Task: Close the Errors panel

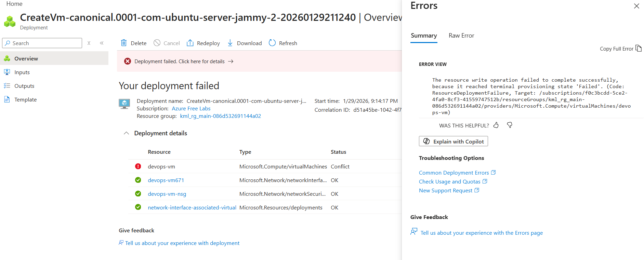Action: (x=636, y=6)
